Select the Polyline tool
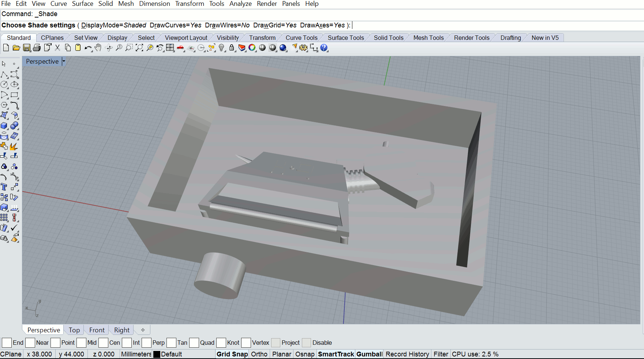 pos(4,75)
